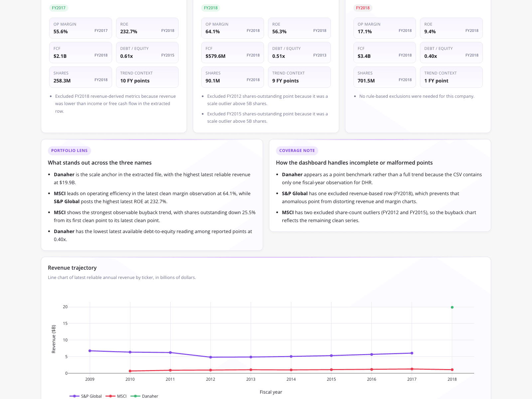Select the TREND CONTEXT card '9 FY points'
Screen dimensions: 532x399
tap(299, 77)
